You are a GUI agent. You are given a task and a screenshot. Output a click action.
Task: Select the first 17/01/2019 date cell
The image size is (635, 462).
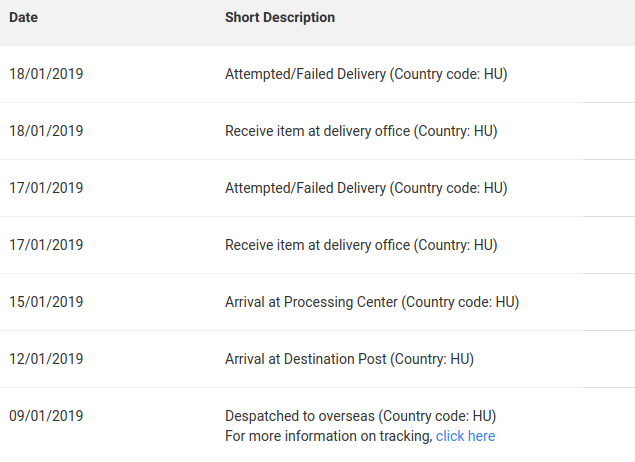point(46,188)
